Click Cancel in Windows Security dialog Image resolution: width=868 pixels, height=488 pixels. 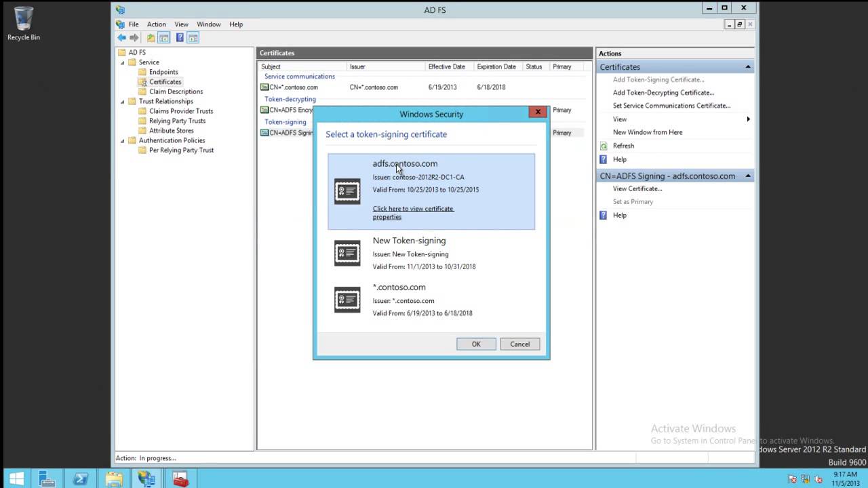point(520,344)
